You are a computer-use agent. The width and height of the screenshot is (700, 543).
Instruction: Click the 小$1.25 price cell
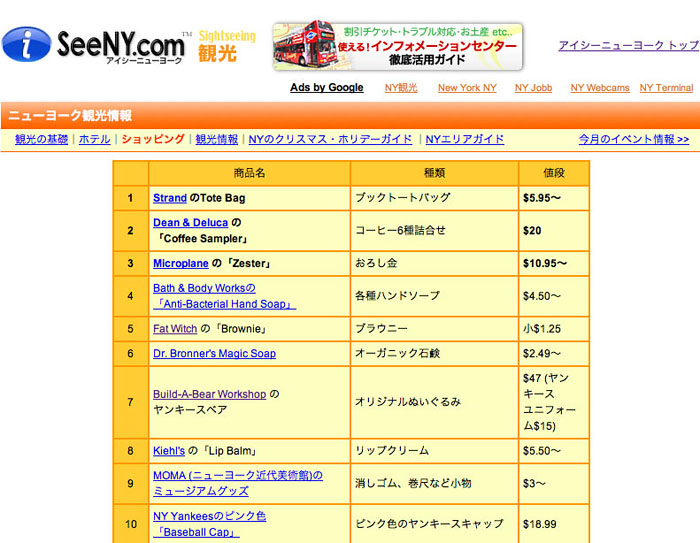[x=554, y=329]
